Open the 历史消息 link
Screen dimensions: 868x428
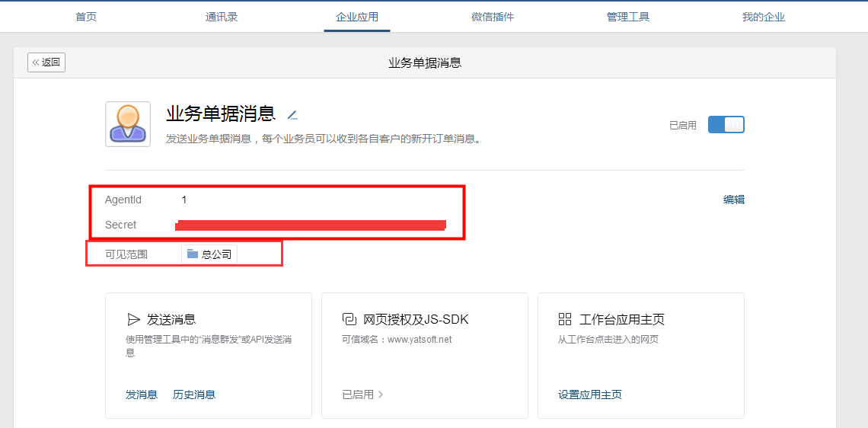click(194, 394)
